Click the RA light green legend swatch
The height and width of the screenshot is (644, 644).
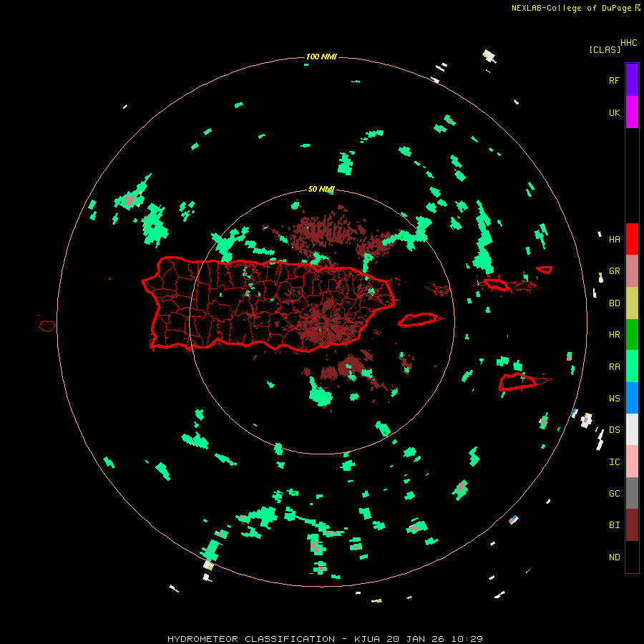(632, 366)
